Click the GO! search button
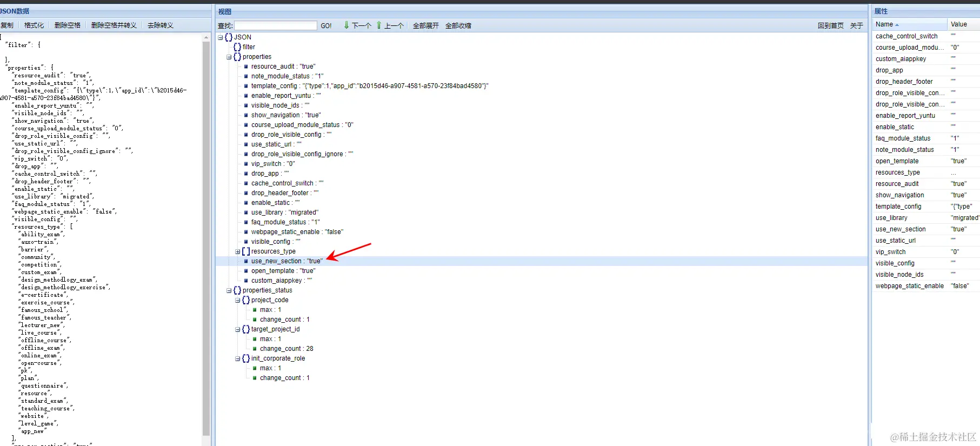The image size is (980, 446). click(326, 25)
